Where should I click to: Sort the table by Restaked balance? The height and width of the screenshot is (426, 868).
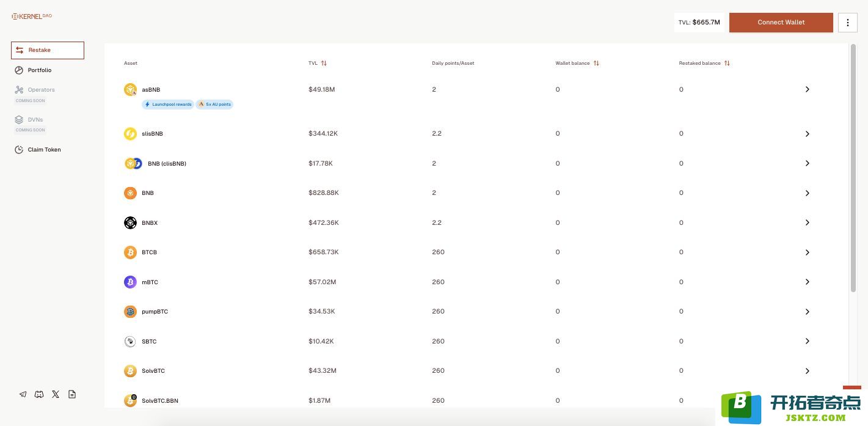click(727, 63)
